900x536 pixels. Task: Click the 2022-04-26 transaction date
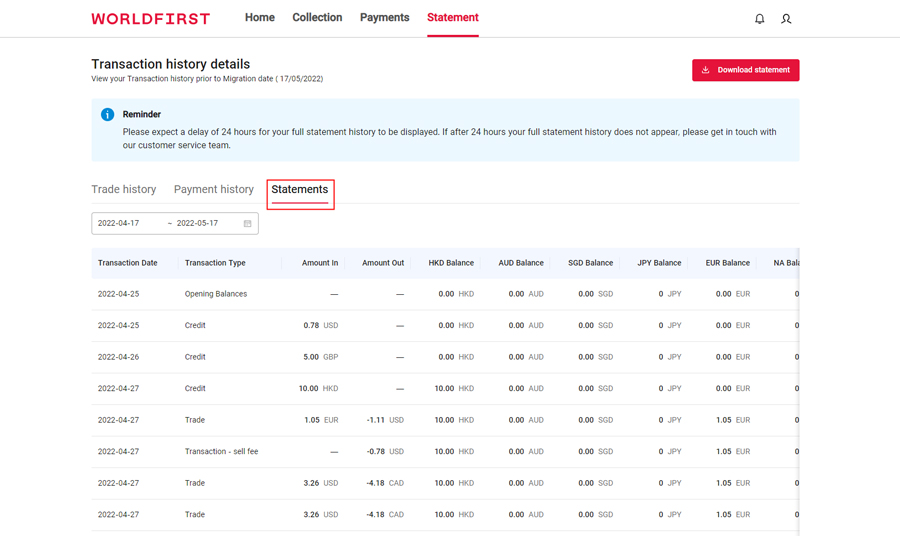click(x=118, y=357)
